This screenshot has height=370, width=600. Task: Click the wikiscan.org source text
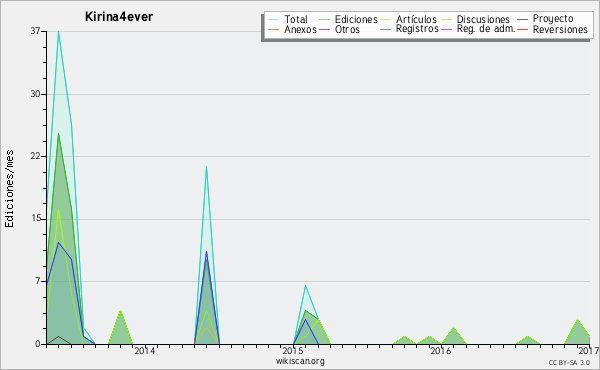300,361
